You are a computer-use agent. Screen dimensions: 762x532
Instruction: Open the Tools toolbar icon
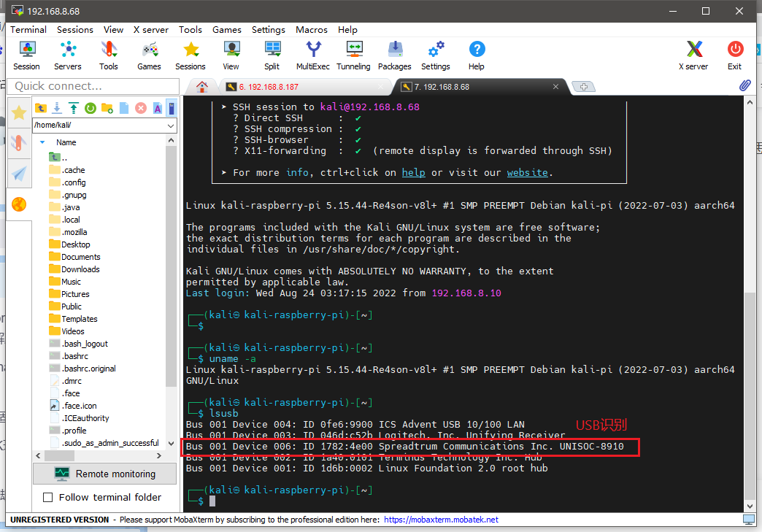pyautogui.click(x=108, y=56)
